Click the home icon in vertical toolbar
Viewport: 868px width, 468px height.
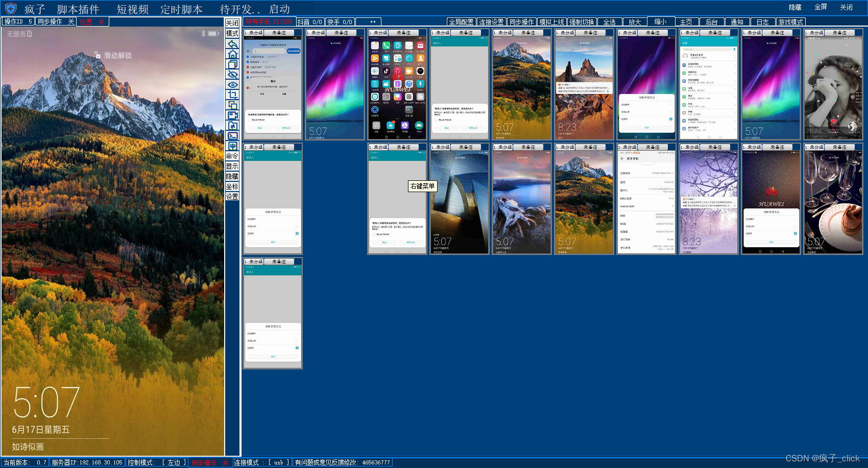point(232,54)
